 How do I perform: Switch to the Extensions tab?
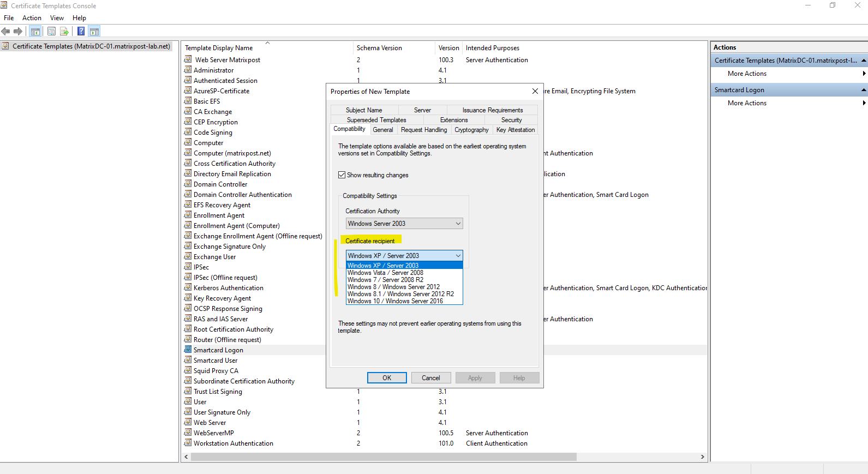tap(454, 120)
